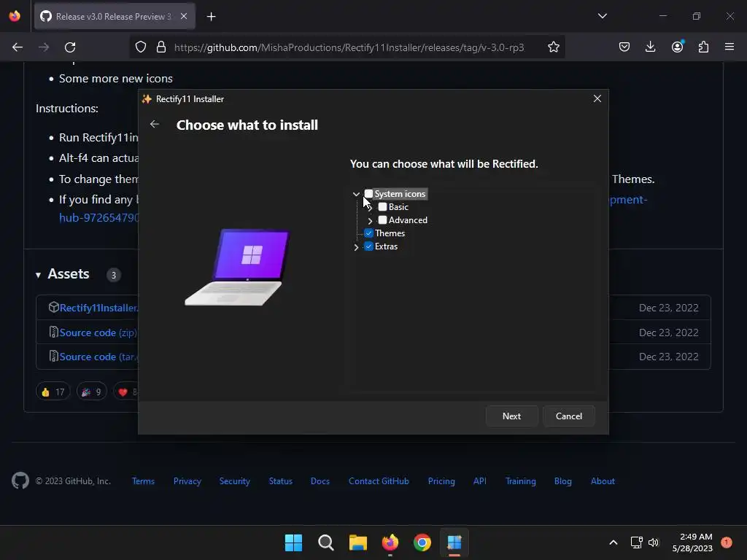Open the Blog footer link

tap(562, 481)
